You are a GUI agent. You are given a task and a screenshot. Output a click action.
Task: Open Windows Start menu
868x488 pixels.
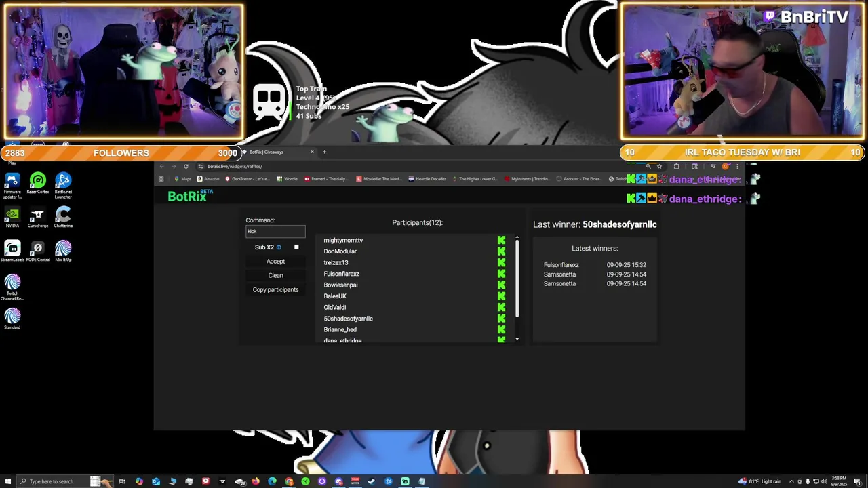click(7, 481)
